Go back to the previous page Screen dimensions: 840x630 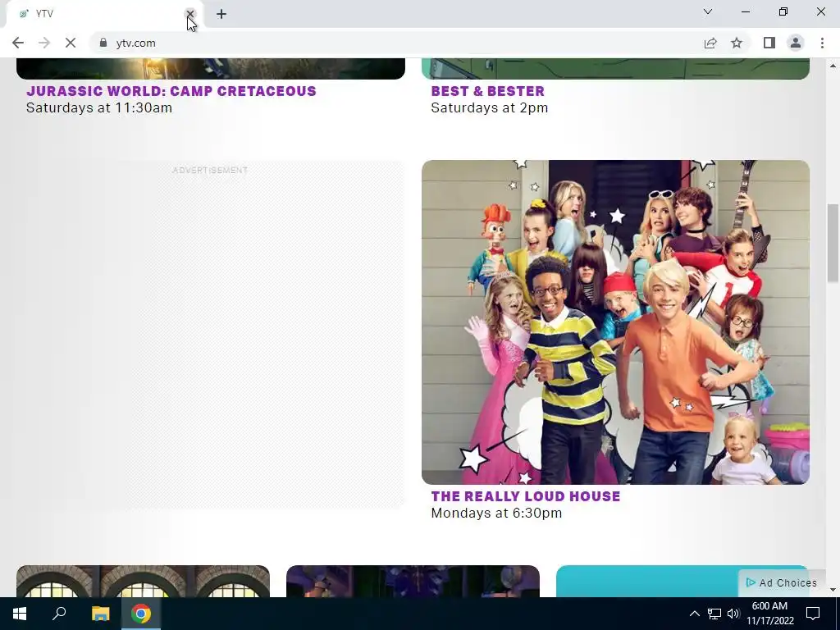tap(18, 43)
